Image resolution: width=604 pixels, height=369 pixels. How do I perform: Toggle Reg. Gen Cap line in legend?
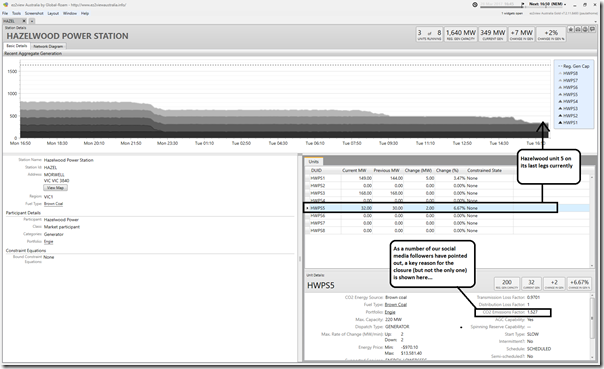[x=574, y=66]
